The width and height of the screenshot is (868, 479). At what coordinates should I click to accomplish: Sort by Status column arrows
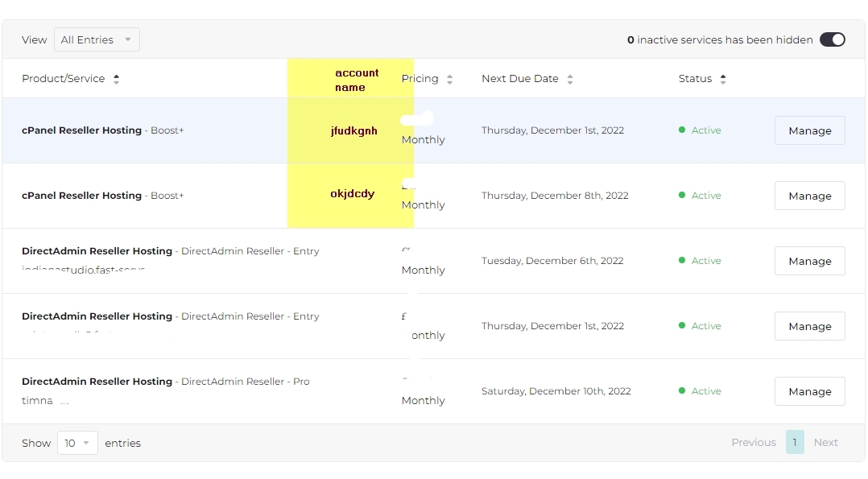[723, 79]
